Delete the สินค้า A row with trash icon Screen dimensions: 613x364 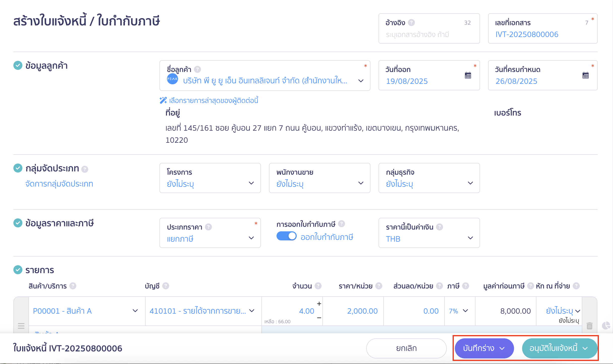click(590, 326)
